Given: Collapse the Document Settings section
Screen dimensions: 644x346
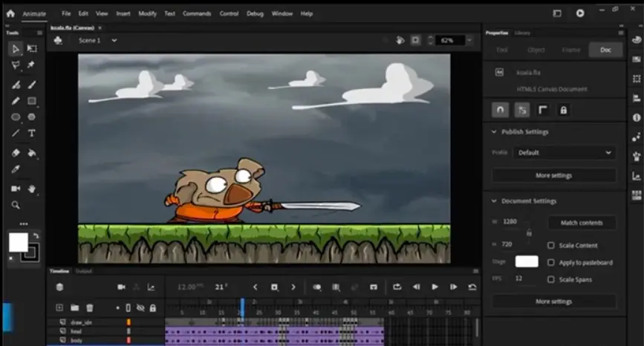Looking at the screenshot, I should [494, 201].
